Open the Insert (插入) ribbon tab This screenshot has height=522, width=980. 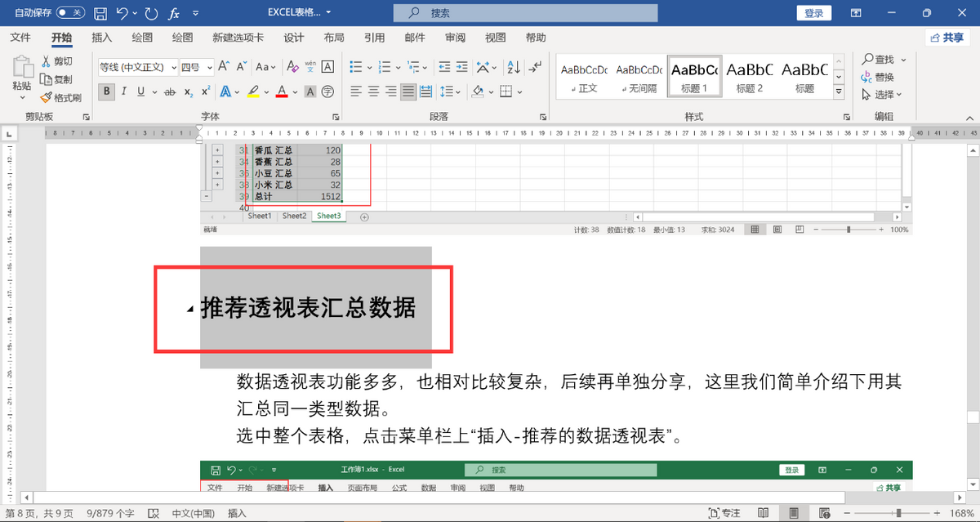(x=102, y=38)
